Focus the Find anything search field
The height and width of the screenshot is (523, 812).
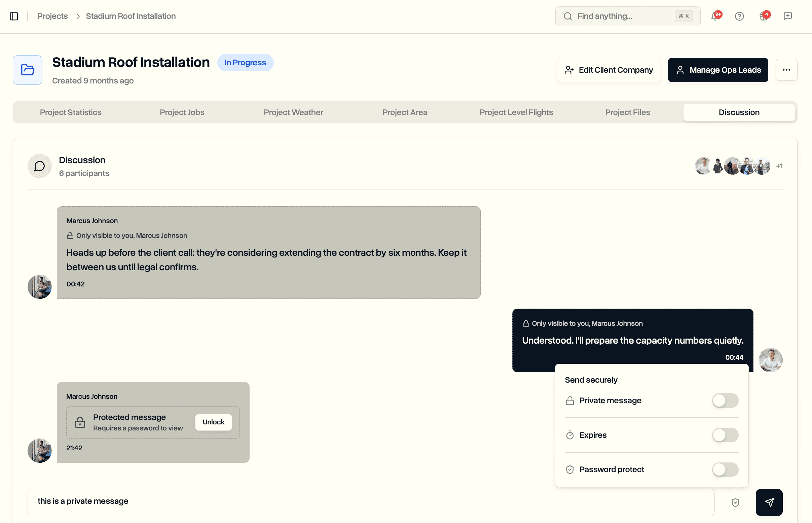(x=627, y=16)
